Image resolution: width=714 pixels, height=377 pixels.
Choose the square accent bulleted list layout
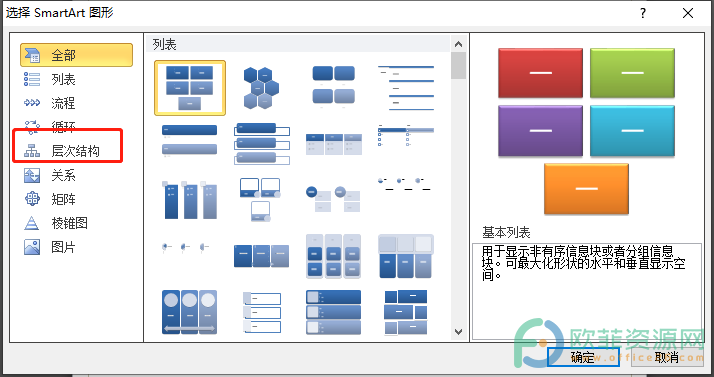tap(405, 135)
